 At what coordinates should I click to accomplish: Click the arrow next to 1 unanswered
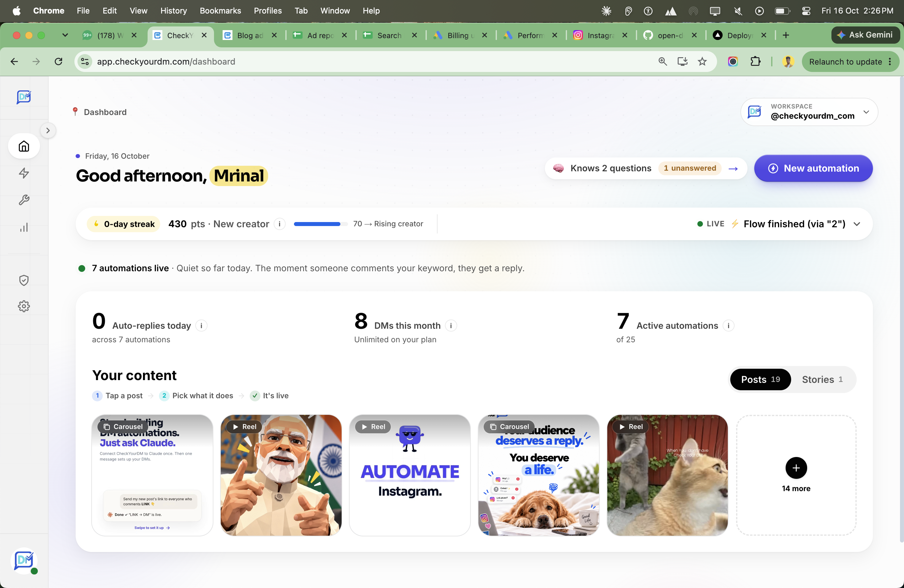pos(733,168)
